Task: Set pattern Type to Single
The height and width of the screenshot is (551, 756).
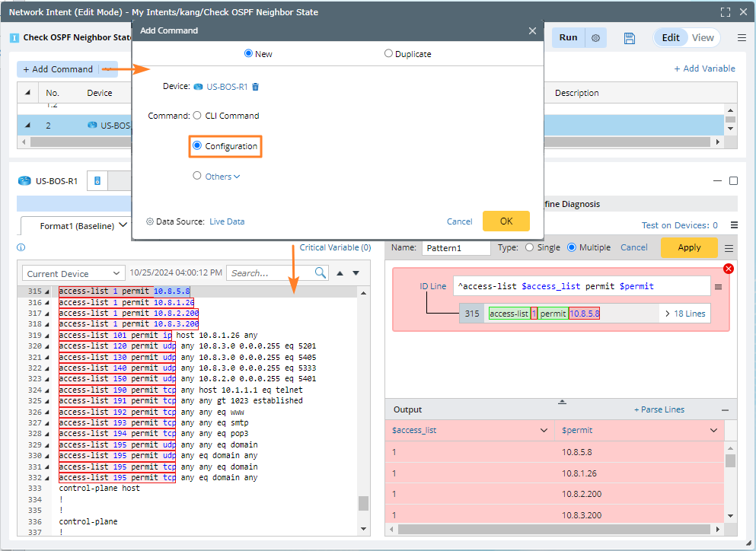Action: pos(529,247)
